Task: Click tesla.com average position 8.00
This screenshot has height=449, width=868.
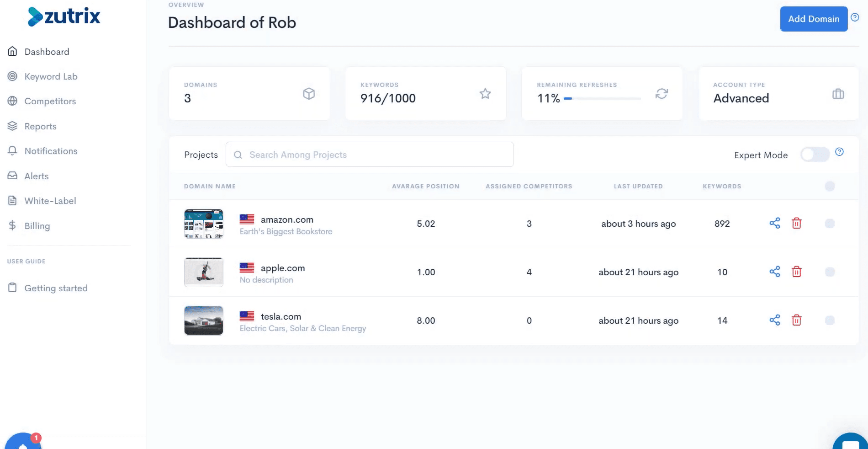Action: pos(426,321)
